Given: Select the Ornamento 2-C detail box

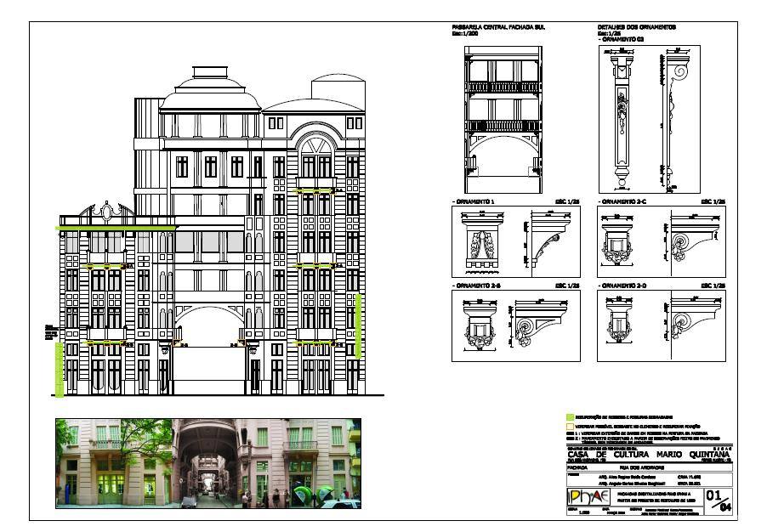Looking at the screenshot, I should [662, 241].
